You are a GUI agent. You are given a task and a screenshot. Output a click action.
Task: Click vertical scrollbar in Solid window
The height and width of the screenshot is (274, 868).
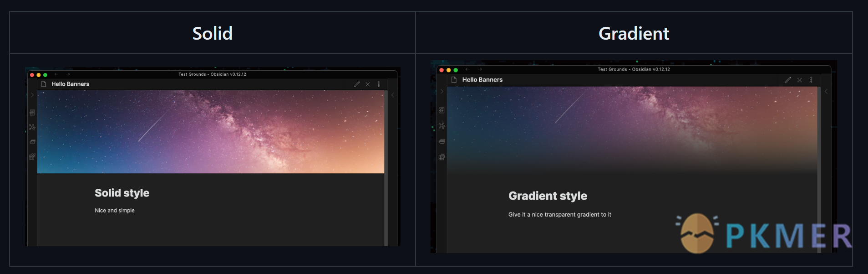(x=386, y=168)
